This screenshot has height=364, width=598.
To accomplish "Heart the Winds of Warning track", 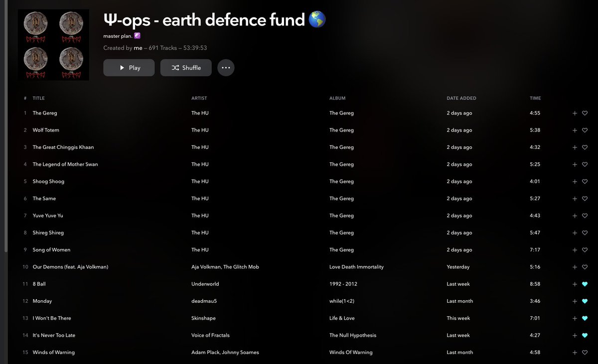I will point(585,353).
